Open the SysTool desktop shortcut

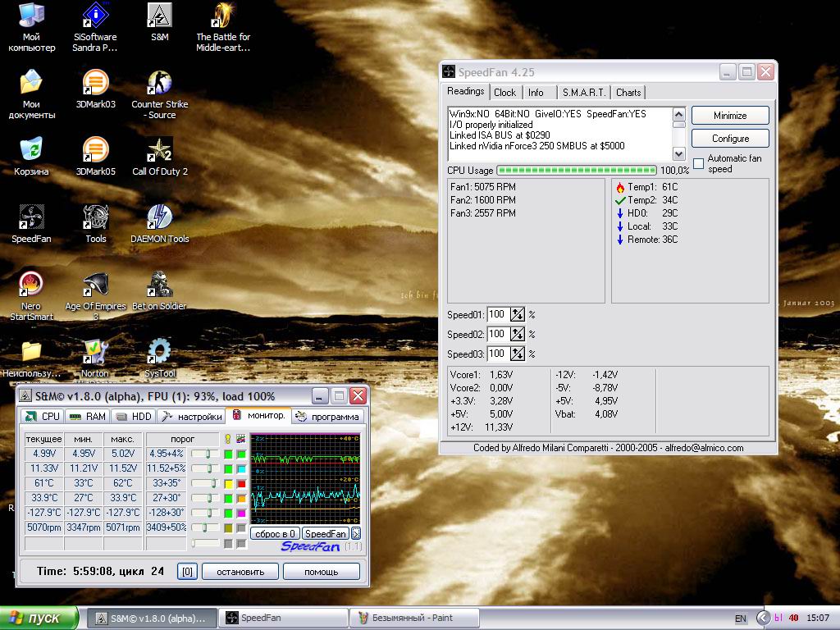point(160,358)
